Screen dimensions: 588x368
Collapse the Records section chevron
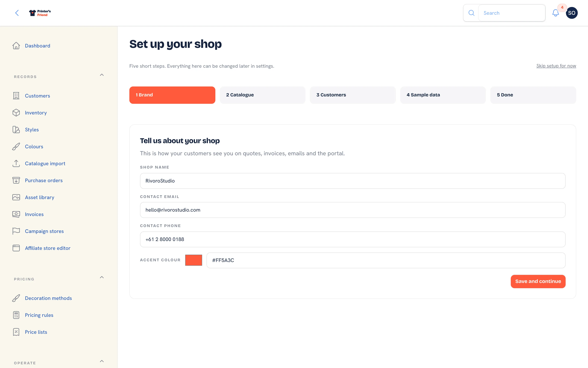(x=102, y=75)
